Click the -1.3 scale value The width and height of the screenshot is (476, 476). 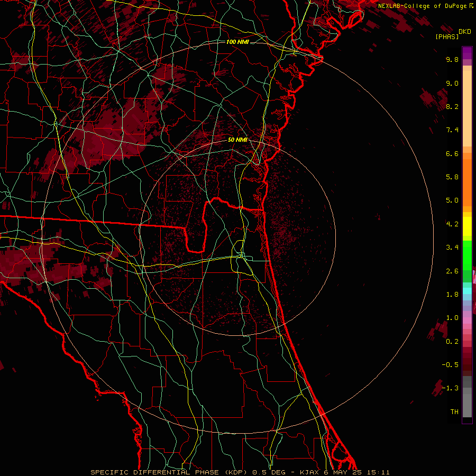click(450, 388)
